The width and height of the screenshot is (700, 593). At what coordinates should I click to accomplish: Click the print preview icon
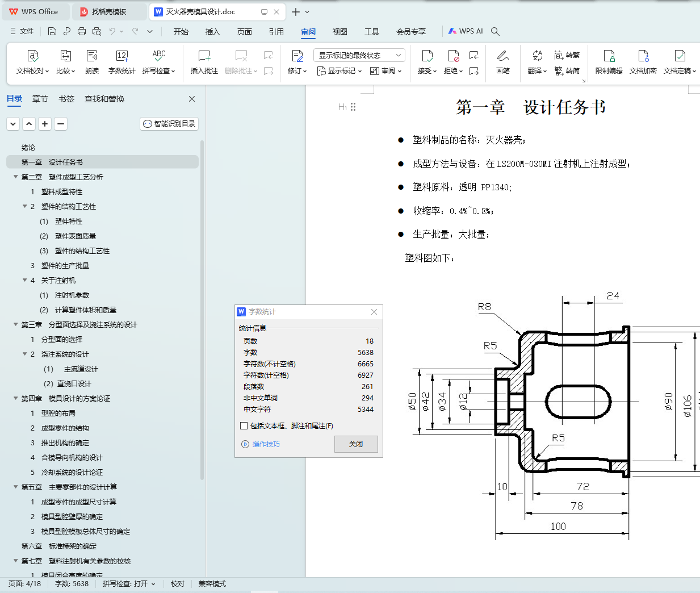click(97, 31)
